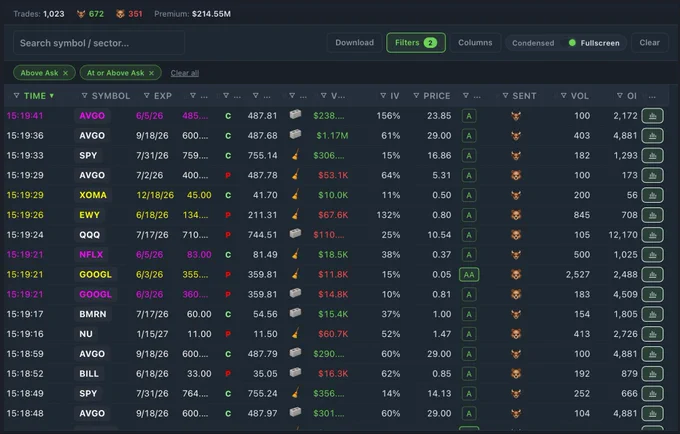Select the BILL symbol tag
This screenshot has width=680, height=434.
tap(89, 374)
